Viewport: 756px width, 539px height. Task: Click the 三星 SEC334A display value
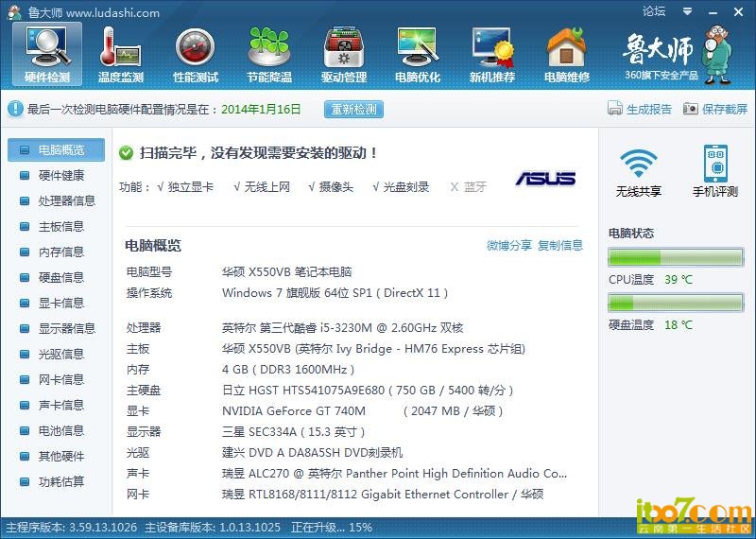(294, 432)
